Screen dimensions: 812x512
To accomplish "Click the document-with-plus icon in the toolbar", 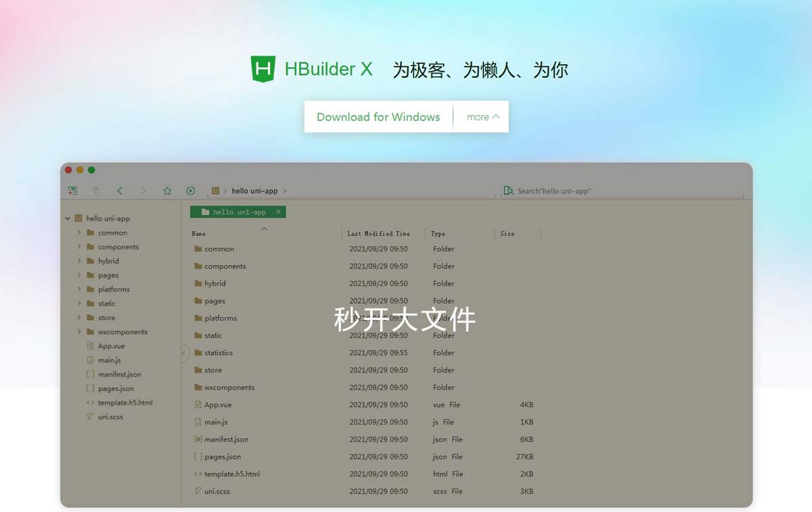I will [x=72, y=191].
